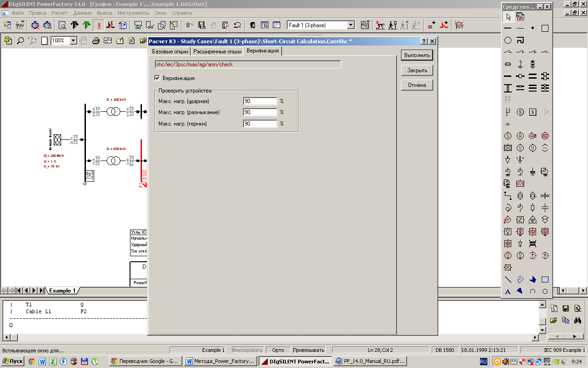Click the black load flow calculation icon

(x=74, y=25)
